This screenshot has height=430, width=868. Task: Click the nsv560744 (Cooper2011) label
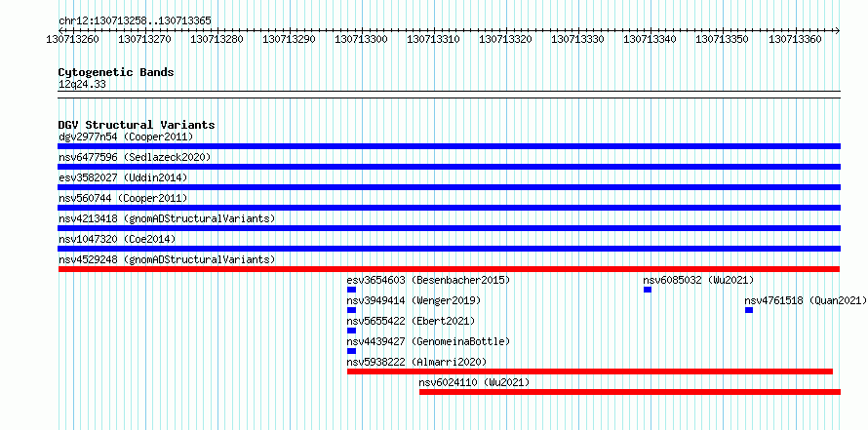click(123, 198)
